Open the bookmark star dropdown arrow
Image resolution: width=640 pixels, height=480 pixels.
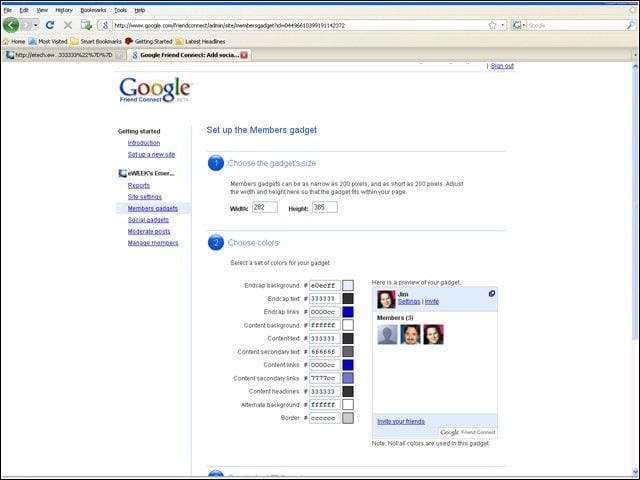coord(502,25)
